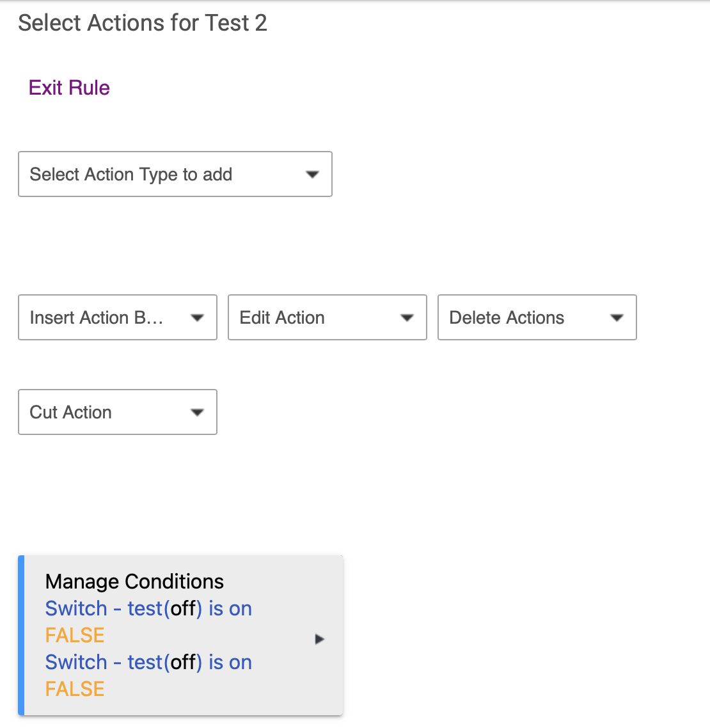
Task: Click the blue accent bar of conditions panel
Action: [x=21, y=635]
